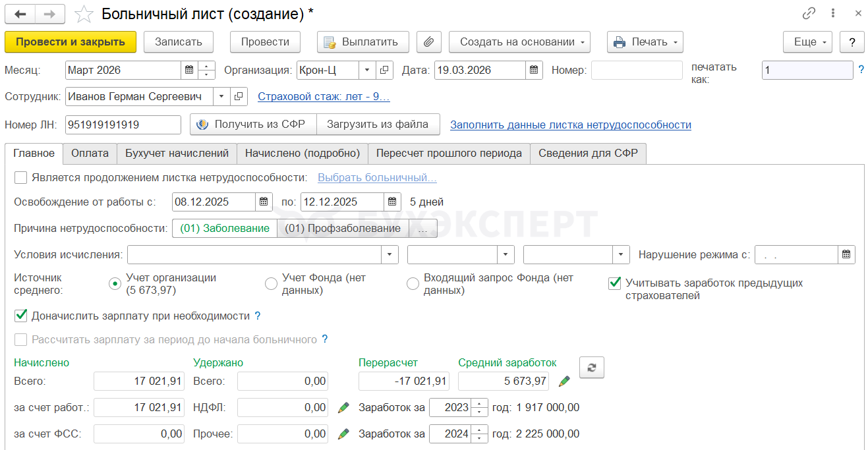The width and height of the screenshot is (868, 450).
Task: Expand the Организация dropdown
Action: click(368, 70)
